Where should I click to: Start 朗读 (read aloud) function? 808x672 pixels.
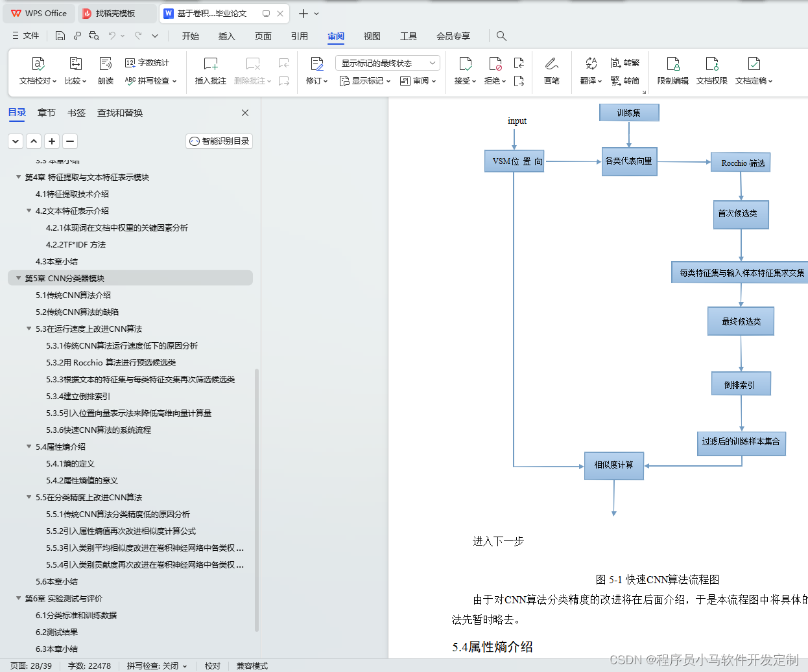click(x=105, y=71)
